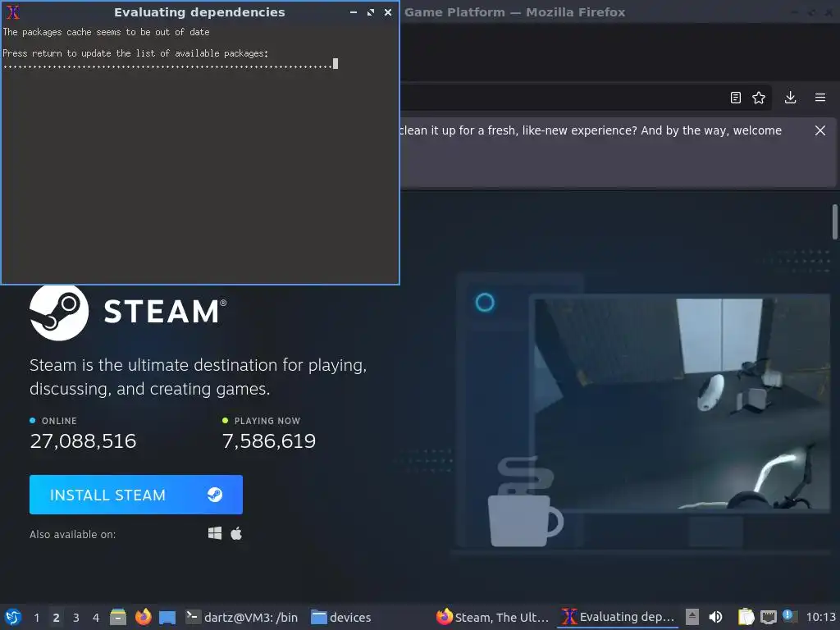Open the Firefox hamburger menu
The image size is (840, 630).
[820, 98]
